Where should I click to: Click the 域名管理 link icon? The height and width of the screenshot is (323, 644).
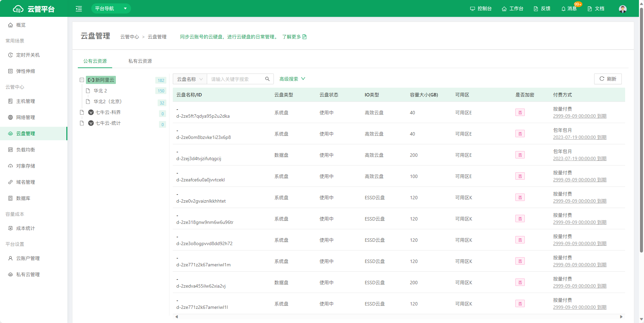[x=10, y=182]
